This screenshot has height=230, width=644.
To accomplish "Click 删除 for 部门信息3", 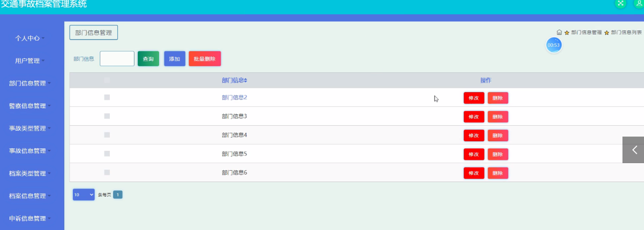I will [x=498, y=117].
